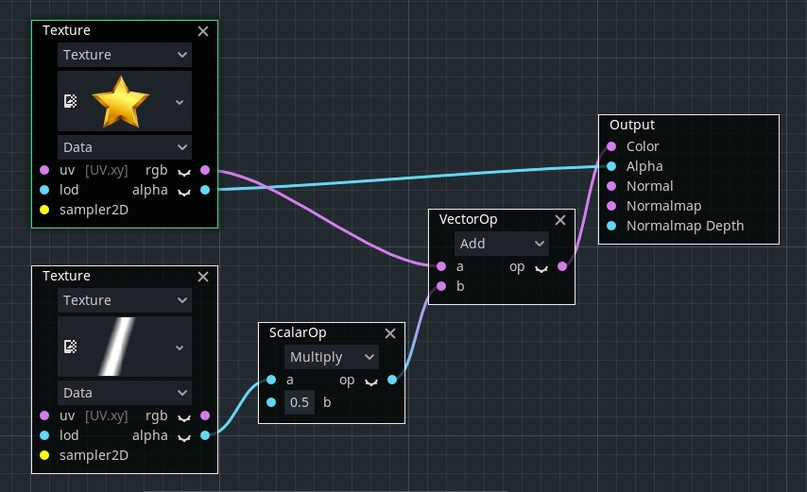Select the VectorOp node title
This screenshot has width=807, height=492.
point(468,220)
